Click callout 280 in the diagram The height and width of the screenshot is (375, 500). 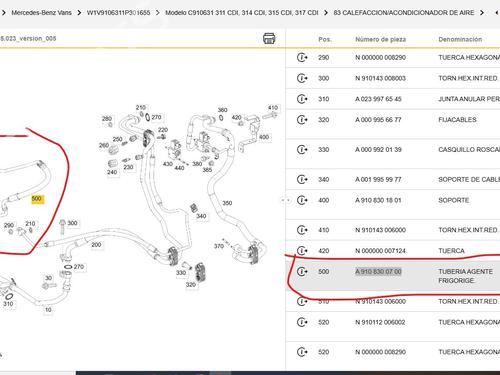[x=107, y=119]
